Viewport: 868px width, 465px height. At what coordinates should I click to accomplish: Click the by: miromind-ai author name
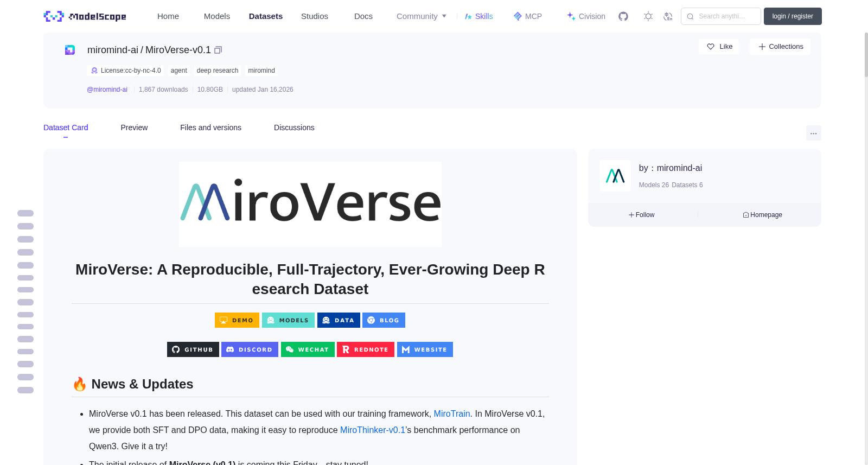671,168
